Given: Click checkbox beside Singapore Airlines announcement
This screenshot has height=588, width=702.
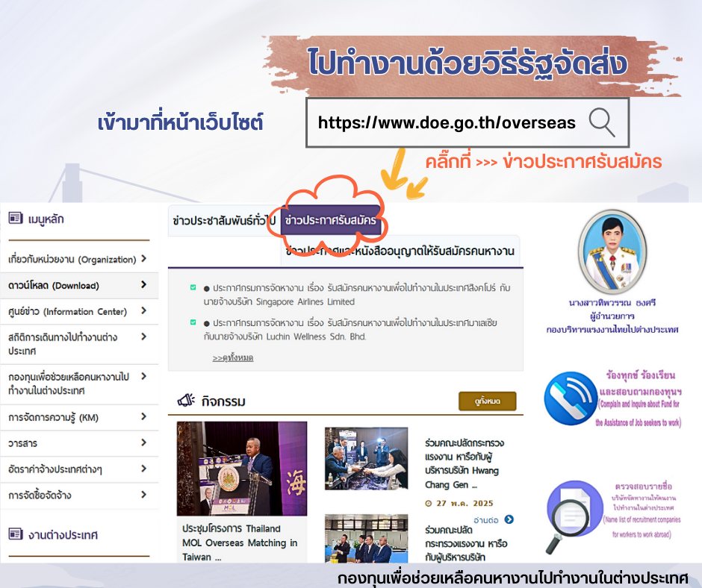Looking at the screenshot, I should click(x=193, y=288).
